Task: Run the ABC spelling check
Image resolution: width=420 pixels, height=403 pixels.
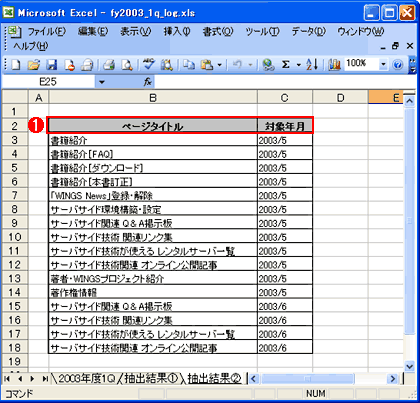Action: (148, 64)
